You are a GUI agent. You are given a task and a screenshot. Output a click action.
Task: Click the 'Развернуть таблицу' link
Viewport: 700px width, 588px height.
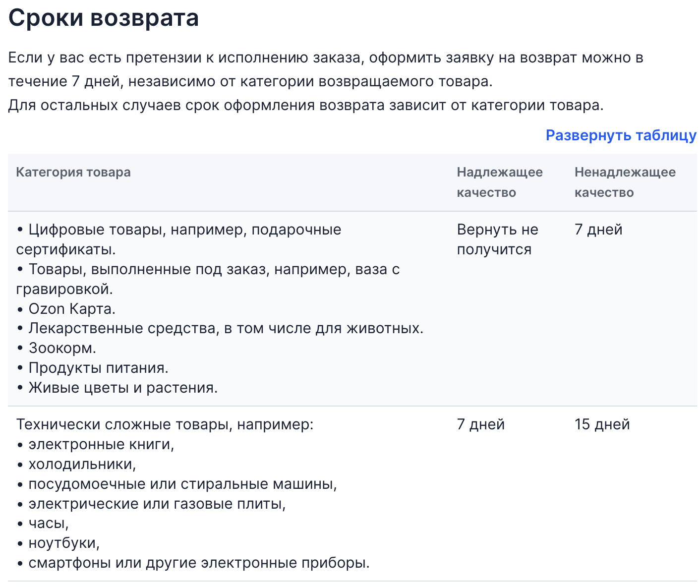tap(621, 135)
